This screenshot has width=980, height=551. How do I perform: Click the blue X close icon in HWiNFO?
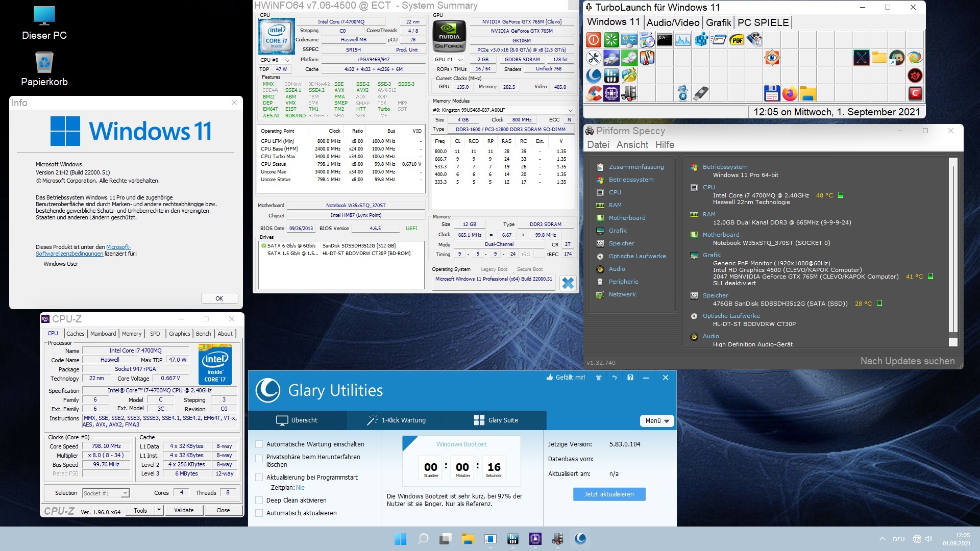[568, 283]
